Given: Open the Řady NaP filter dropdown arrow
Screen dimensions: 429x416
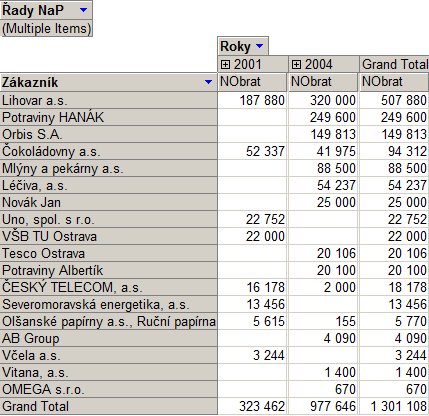Looking at the screenshot, I should [83, 10].
